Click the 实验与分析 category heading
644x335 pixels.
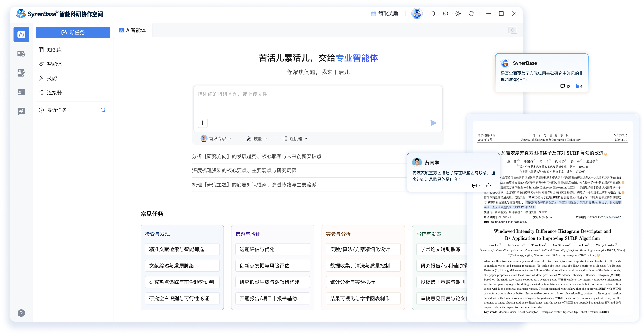(x=338, y=234)
